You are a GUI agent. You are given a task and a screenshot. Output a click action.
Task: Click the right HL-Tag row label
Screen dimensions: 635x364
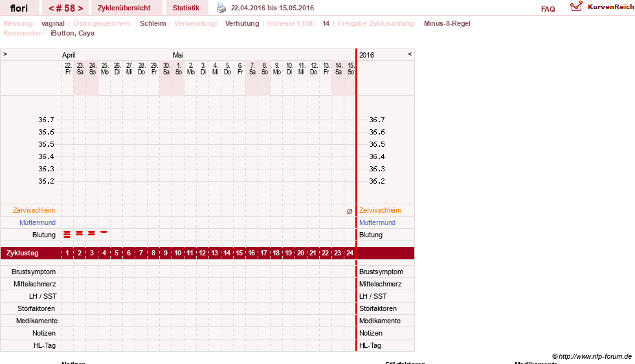(x=370, y=345)
